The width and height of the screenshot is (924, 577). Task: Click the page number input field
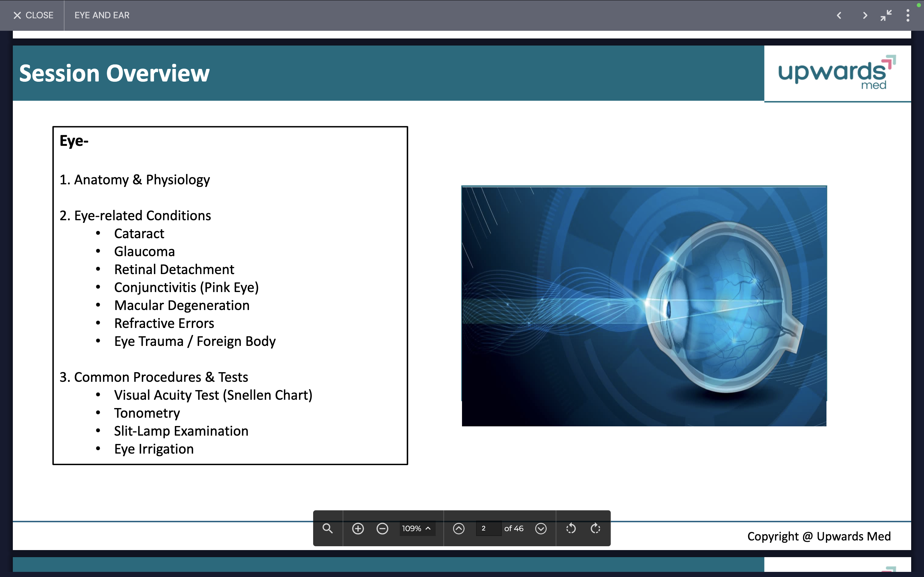488,529
